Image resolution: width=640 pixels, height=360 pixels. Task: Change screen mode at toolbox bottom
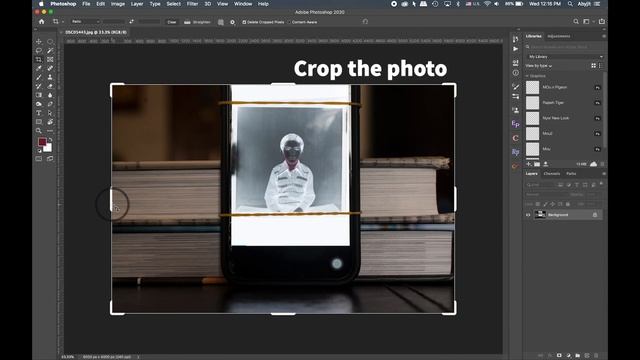[x=50, y=159]
